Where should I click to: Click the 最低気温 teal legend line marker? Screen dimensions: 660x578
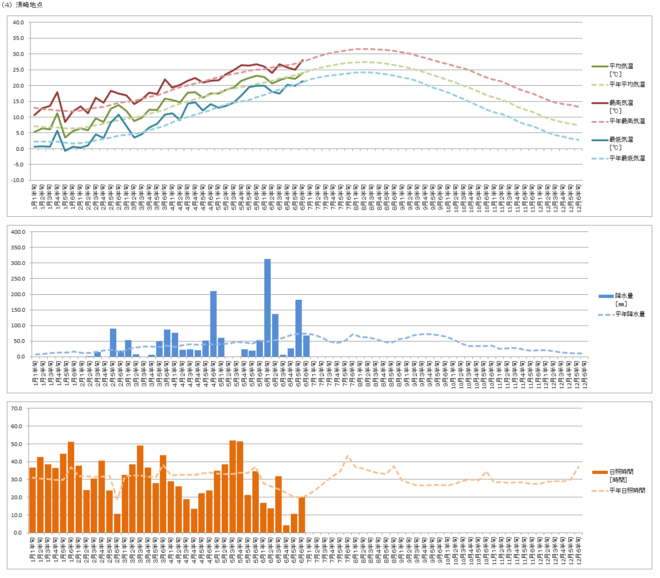(x=600, y=140)
